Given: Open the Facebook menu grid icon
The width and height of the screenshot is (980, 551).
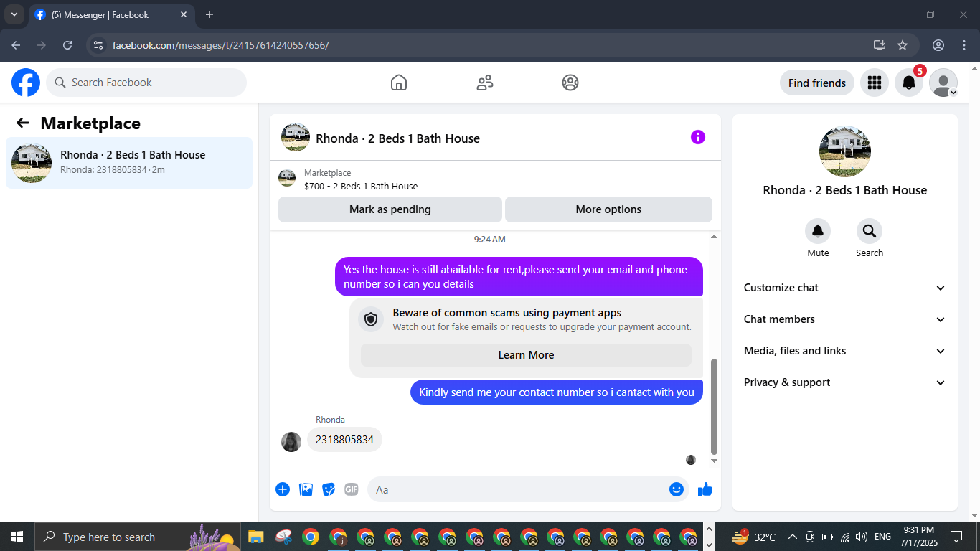Looking at the screenshot, I should coord(874,83).
